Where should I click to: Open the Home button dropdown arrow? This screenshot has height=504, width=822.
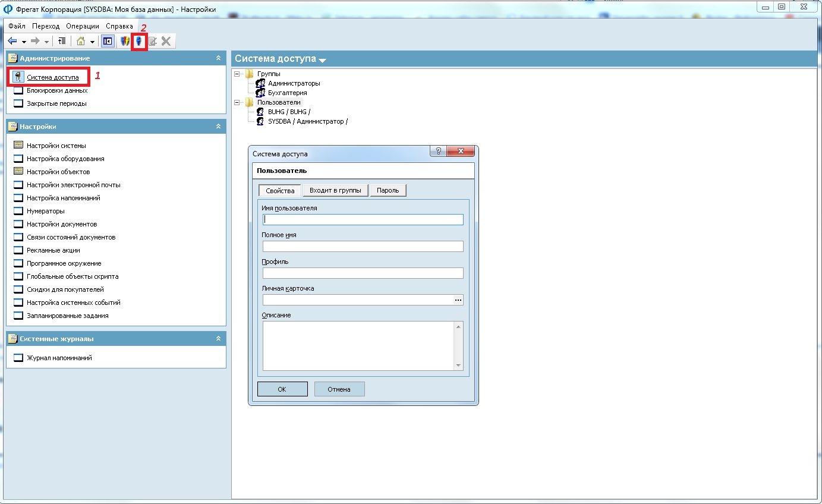click(92, 42)
